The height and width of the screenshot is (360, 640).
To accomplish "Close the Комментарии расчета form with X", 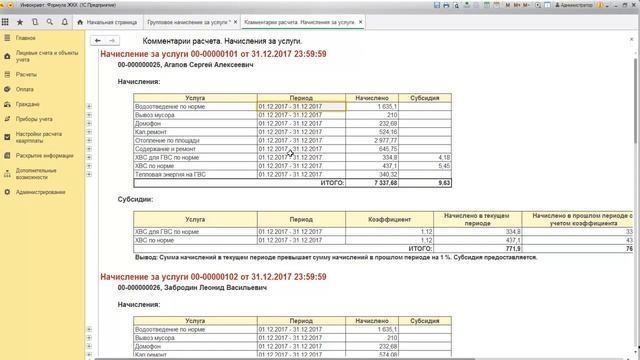I will pos(631,40).
